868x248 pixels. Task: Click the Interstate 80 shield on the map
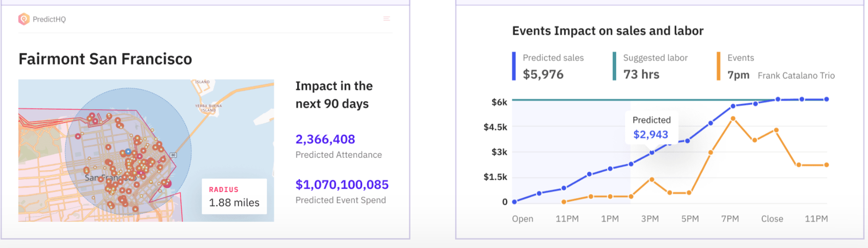173,155
